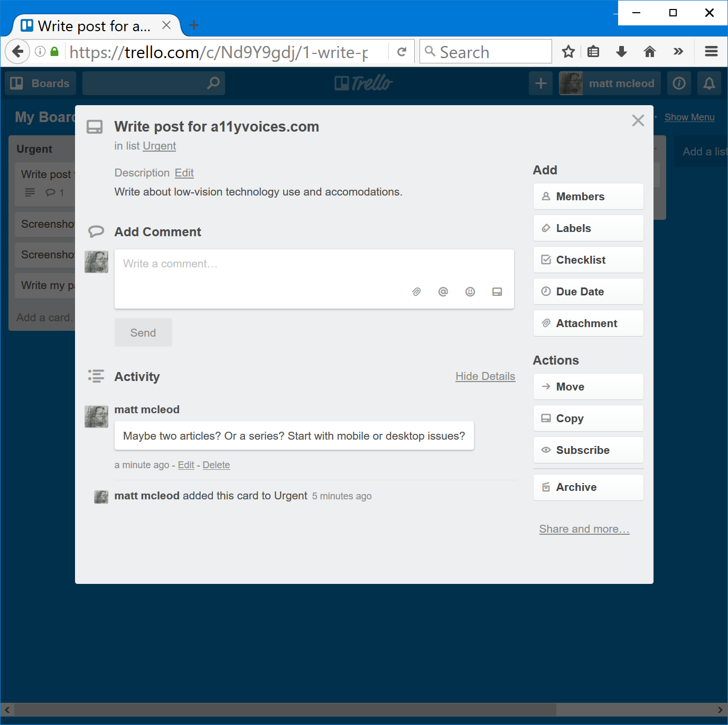Archive this card
The width and height of the screenshot is (728, 725).
point(589,487)
